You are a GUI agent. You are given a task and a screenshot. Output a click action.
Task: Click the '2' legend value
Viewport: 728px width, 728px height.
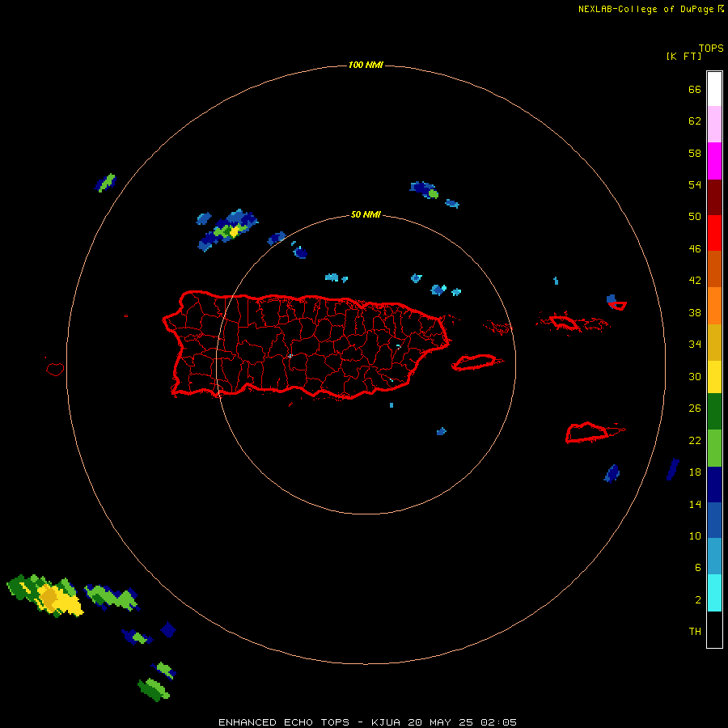[697, 600]
